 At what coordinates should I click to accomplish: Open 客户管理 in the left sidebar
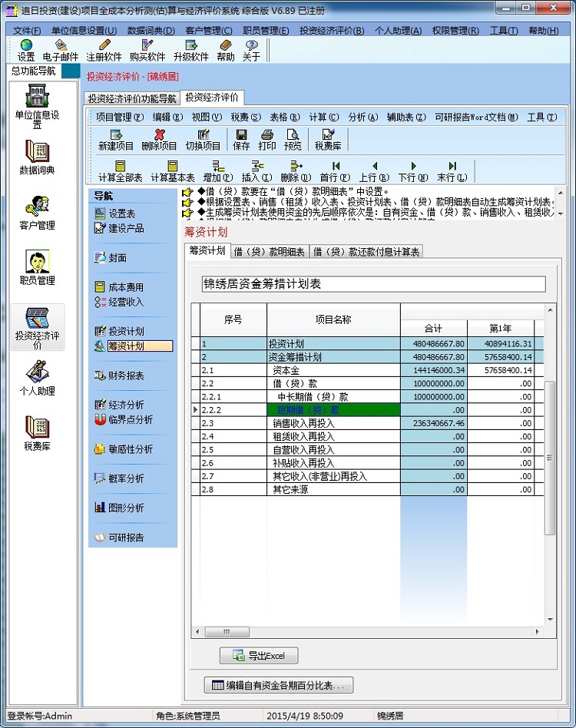click(37, 213)
